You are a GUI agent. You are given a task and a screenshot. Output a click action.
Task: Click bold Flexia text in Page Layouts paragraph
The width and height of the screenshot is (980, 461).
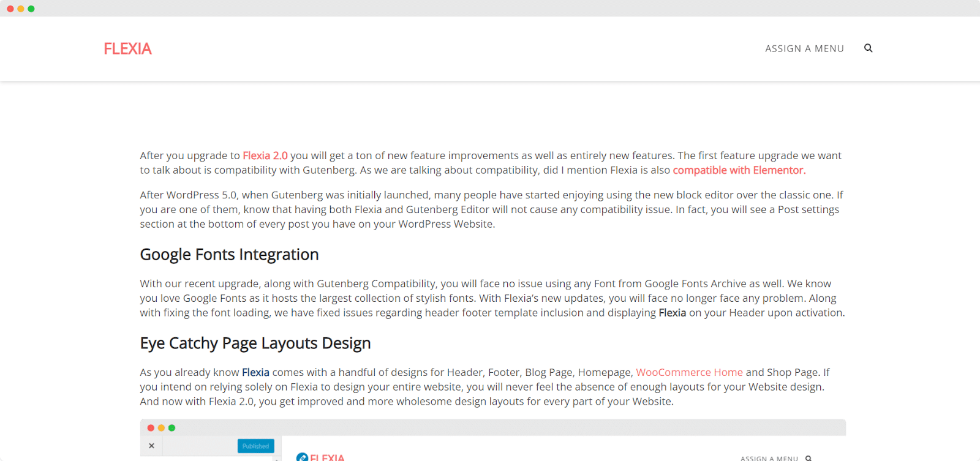(x=255, y=372)
